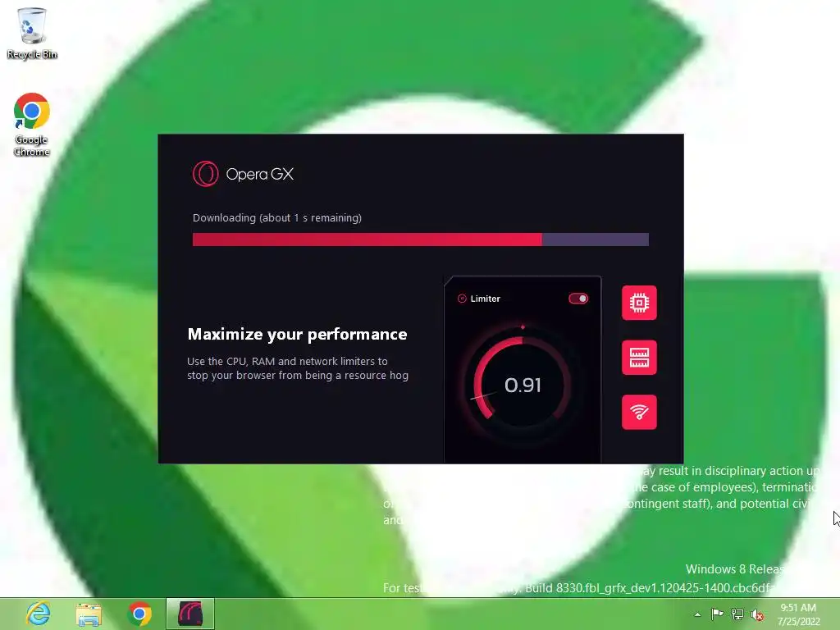Click the Opera GX logo

[x=243, y=174]
